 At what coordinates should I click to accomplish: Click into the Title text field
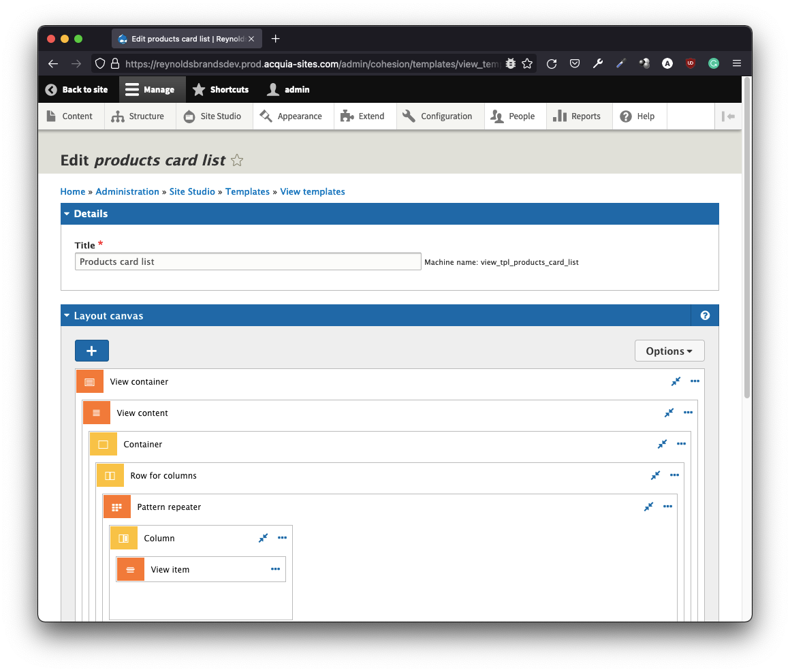pos(248,261)
